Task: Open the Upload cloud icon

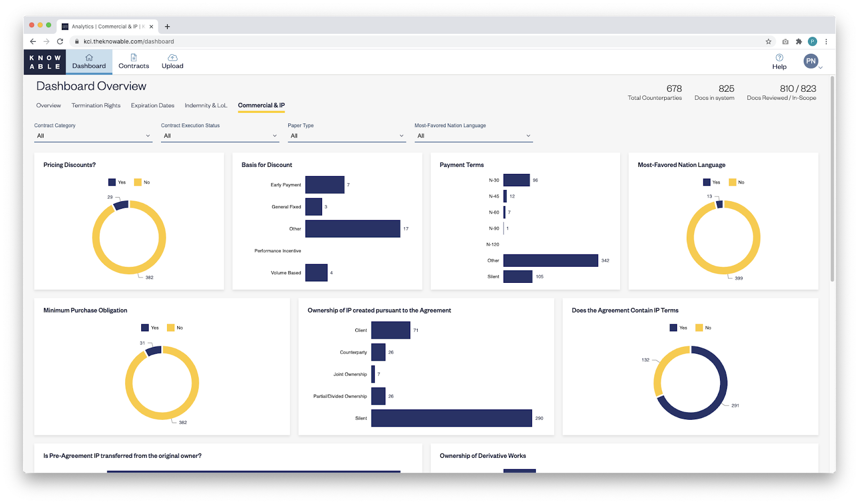Action: click(172, 57)
